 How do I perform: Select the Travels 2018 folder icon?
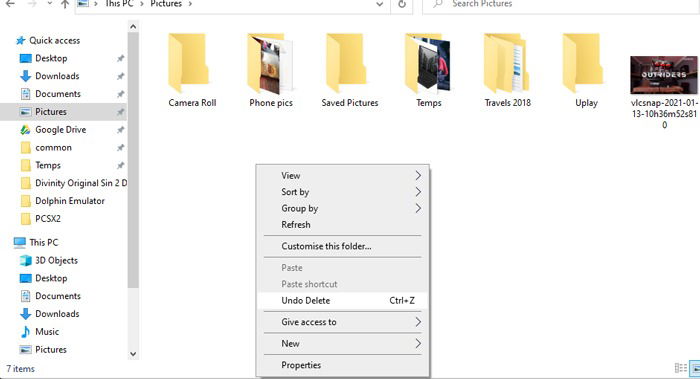[506, 63]
